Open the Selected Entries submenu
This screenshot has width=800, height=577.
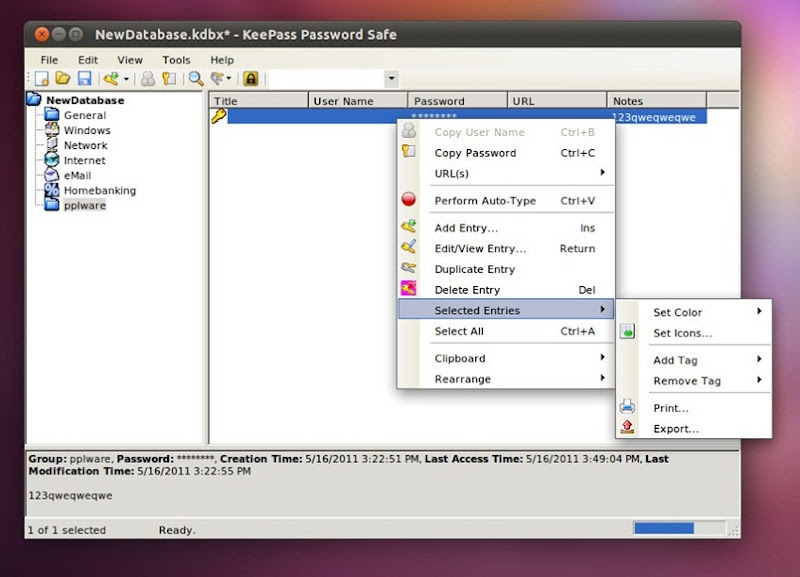pyautogui.click(x=506, y=310)
